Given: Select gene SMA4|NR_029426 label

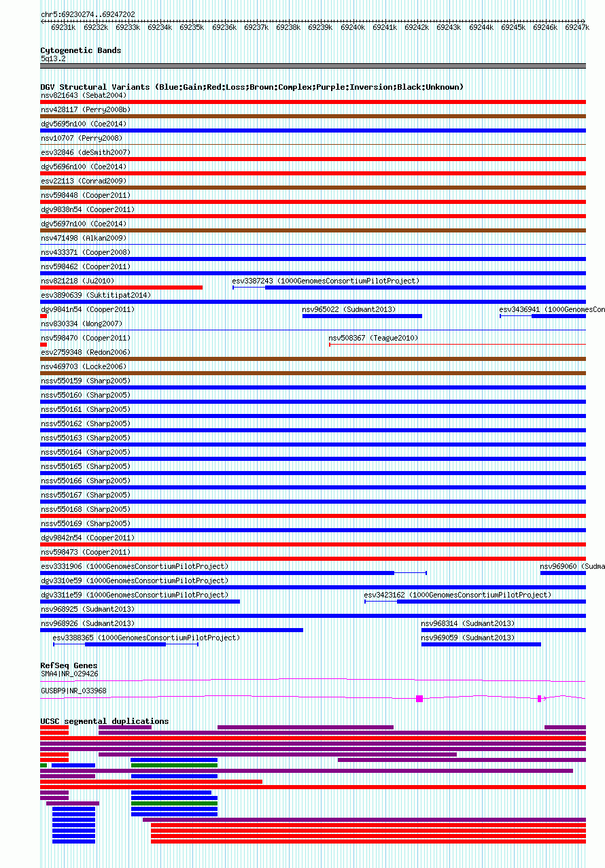Looking at the screenshot, I should click(69, 674).
